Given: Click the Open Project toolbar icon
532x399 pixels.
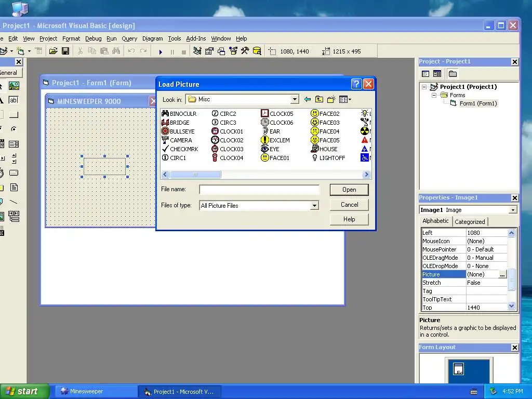Looking at the screenshot, I should point(54,51).
